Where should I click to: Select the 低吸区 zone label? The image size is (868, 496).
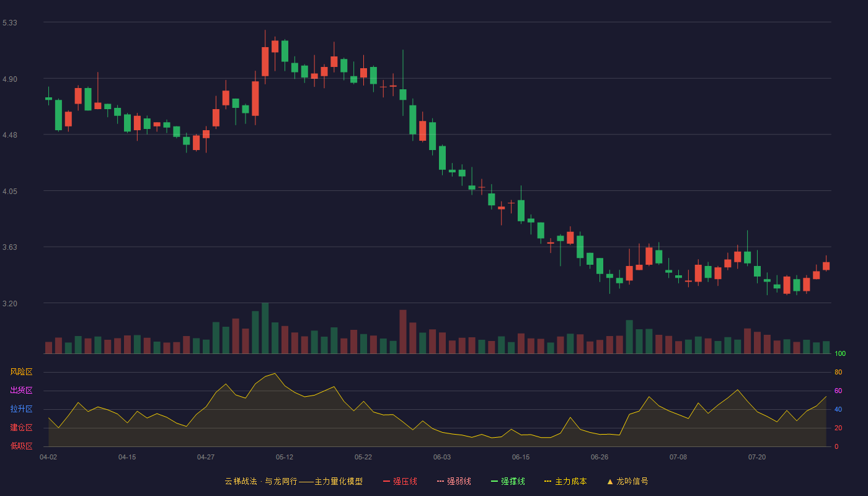[x=21, y=446]
